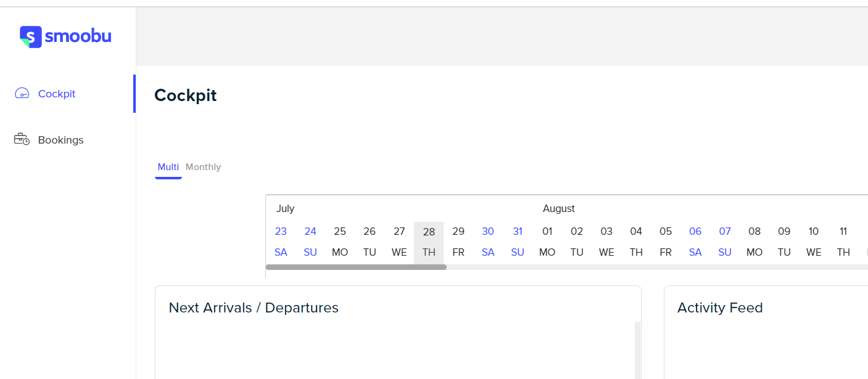The width and height of the screenshot is (868, 379).
Task: Select Sunday July 31 date column
Action: [x=518, y=242]
